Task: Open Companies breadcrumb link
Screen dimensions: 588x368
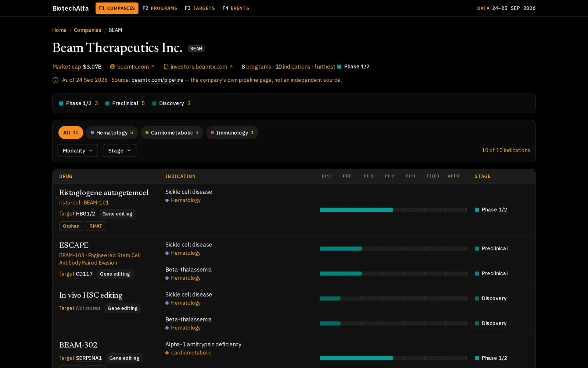Action: pos(87,30)
